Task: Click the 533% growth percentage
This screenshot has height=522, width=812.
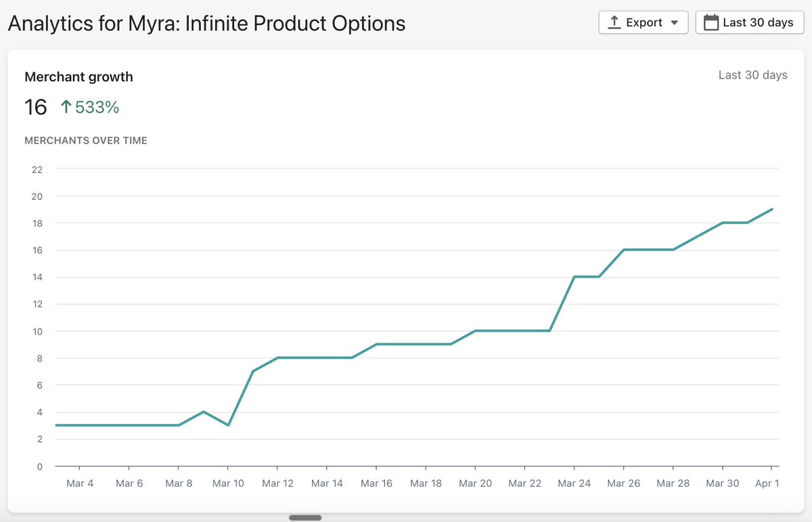Action: (97, 107)
